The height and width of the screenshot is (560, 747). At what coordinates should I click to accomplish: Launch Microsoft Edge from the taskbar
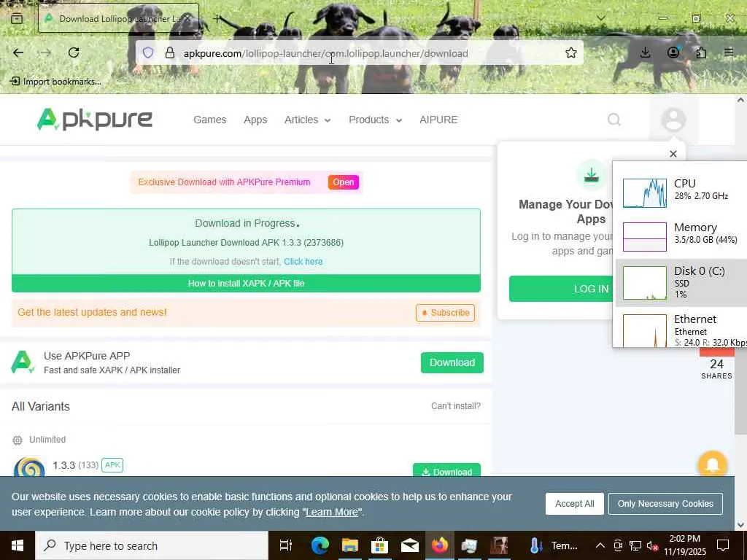[x=320, y=545]
